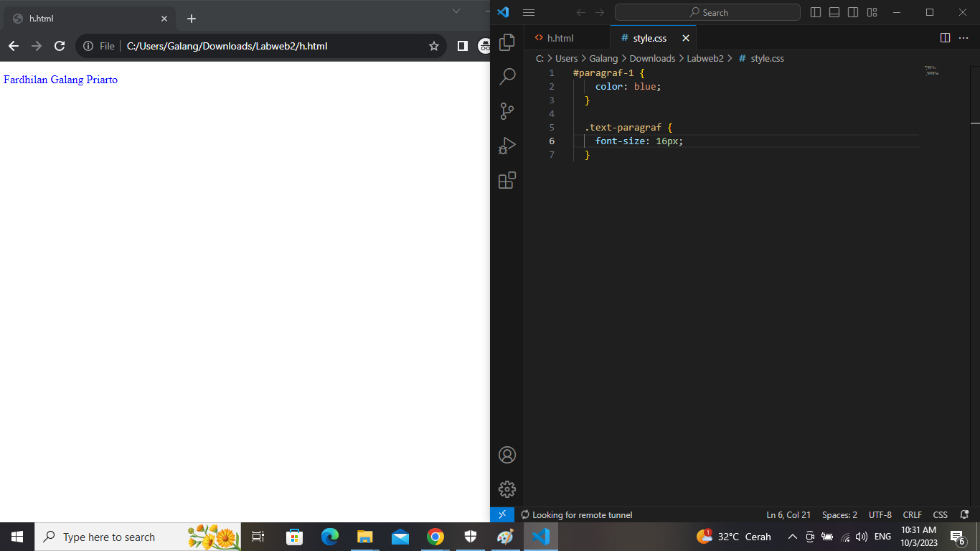Open the Search view in the activity bar
This screenshot has height=551, width=980.
(507, 76)
